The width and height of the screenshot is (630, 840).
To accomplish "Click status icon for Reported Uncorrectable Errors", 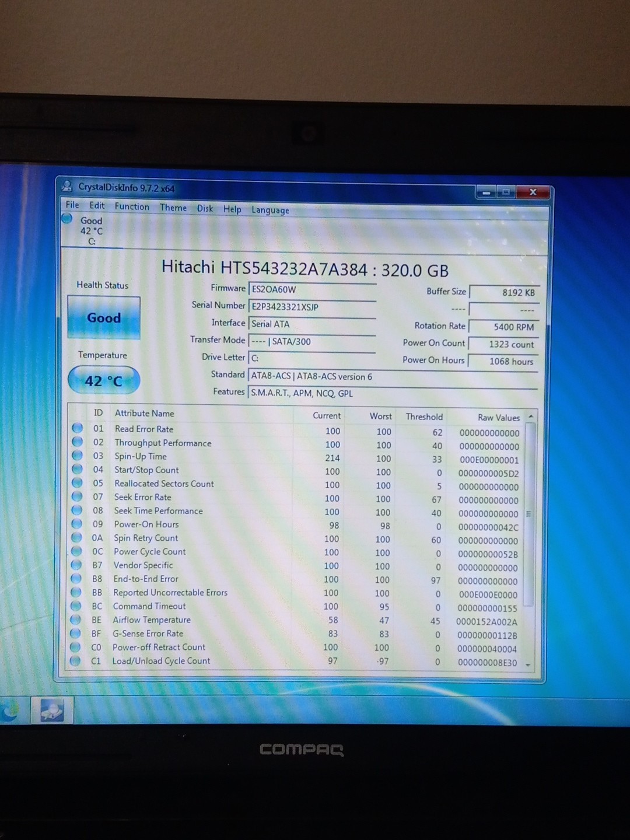I will (76, 591).
